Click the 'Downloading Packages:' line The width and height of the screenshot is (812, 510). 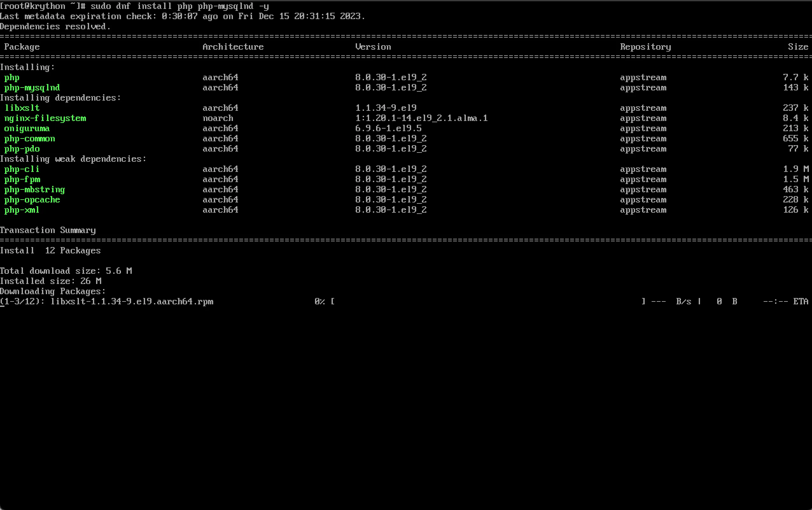click(53, 291)
